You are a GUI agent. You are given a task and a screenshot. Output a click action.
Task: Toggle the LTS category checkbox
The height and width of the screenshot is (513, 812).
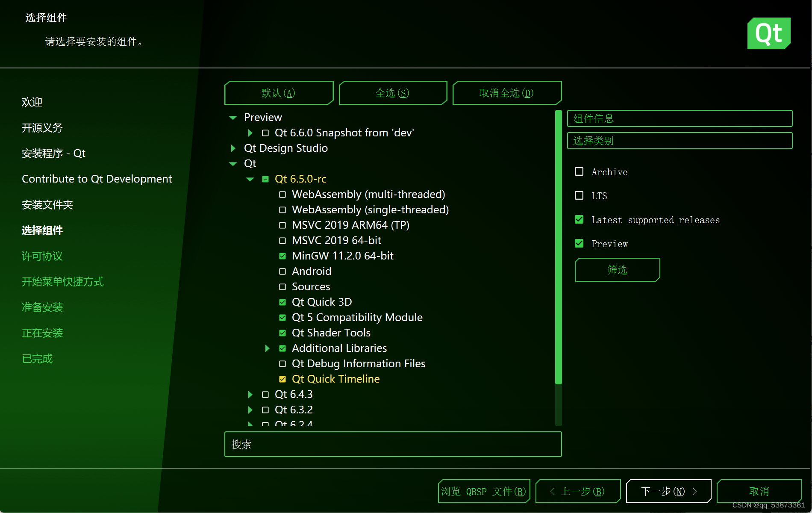(x=579, y=196)
